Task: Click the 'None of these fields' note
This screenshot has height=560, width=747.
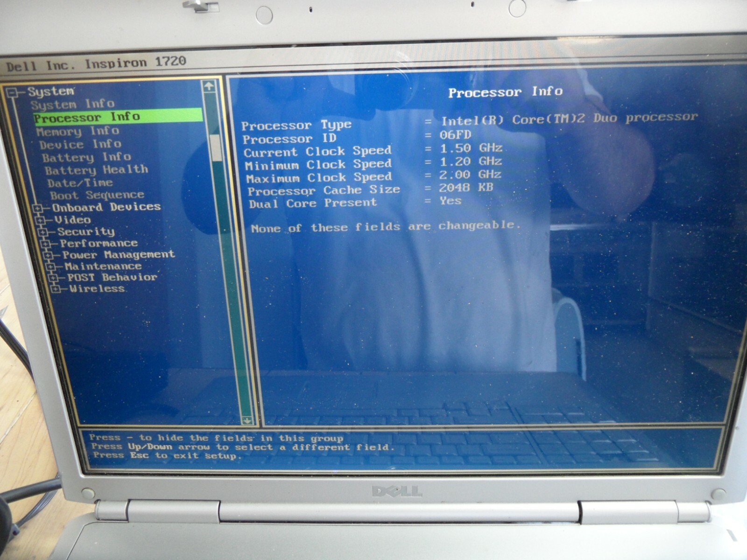Action: click(x=386, y=227)
